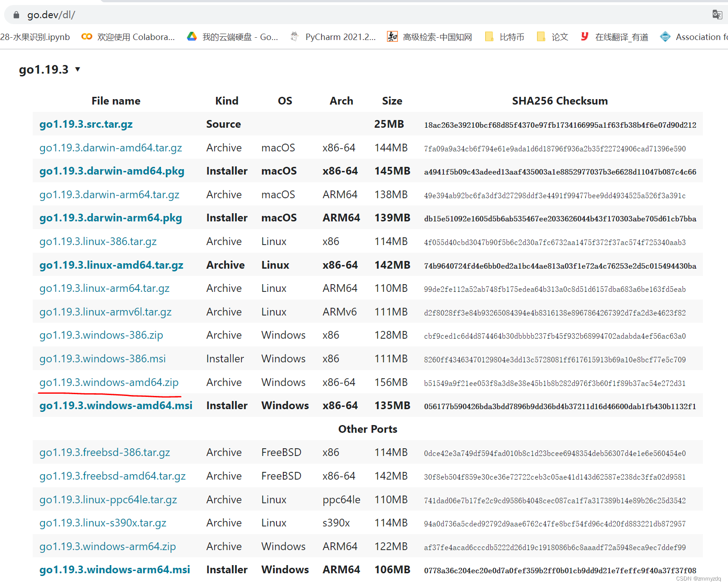Open the 论文 bookmark folder

pos(552,37)
